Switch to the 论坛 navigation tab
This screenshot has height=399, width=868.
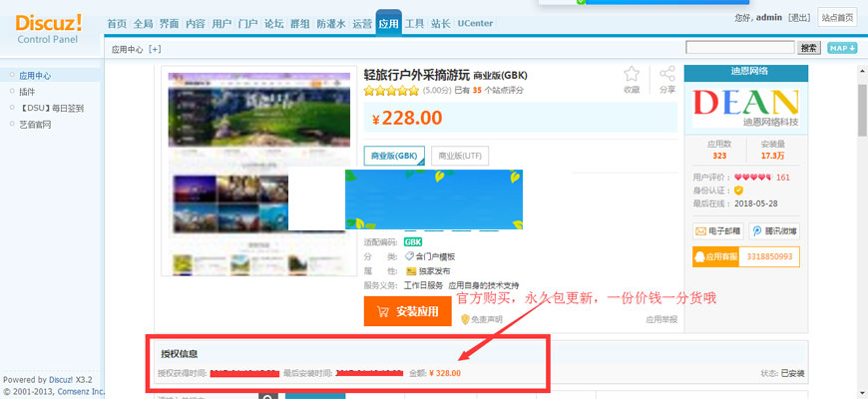point(274,22)
